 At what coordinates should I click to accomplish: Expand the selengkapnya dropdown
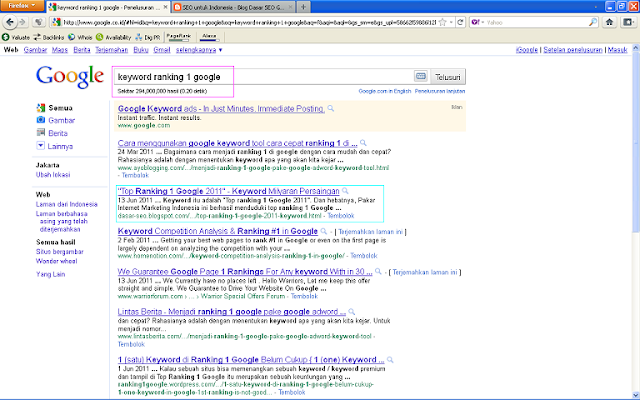click(199, 50)
